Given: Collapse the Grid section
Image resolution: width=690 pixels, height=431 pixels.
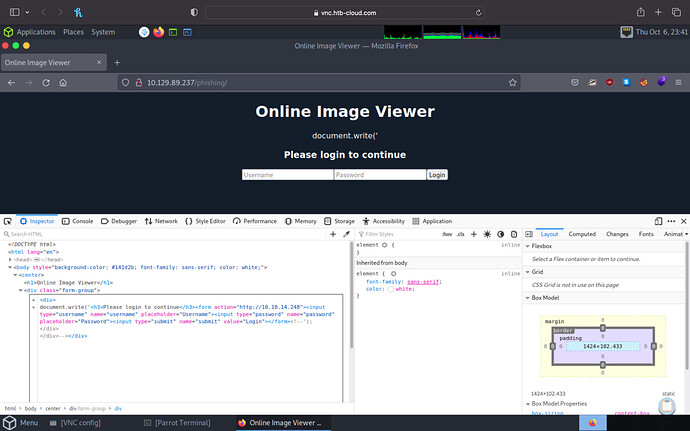Looking at the screenshot, I should [x=528, y=272].
